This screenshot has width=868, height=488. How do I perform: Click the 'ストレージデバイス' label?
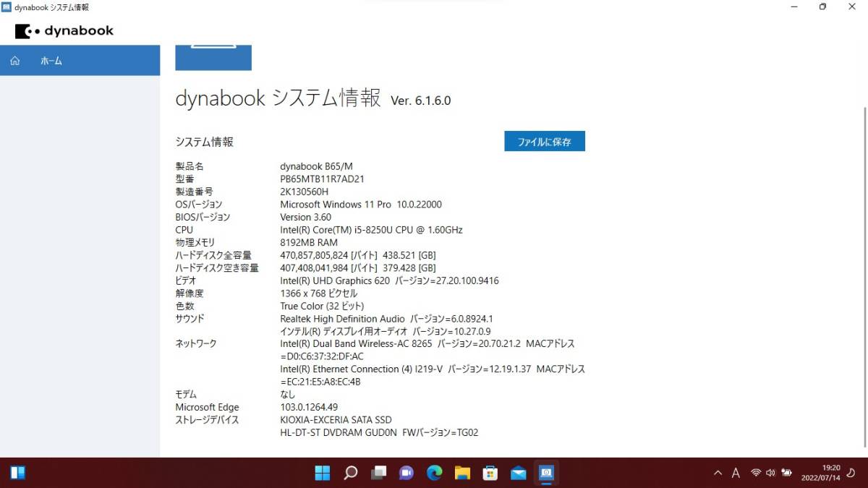pyautogui.click(x=207, y=420)
